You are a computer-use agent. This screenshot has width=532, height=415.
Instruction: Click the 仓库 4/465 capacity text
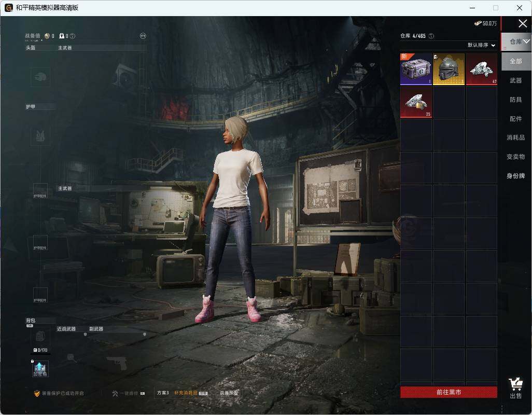tap(413, 36)
